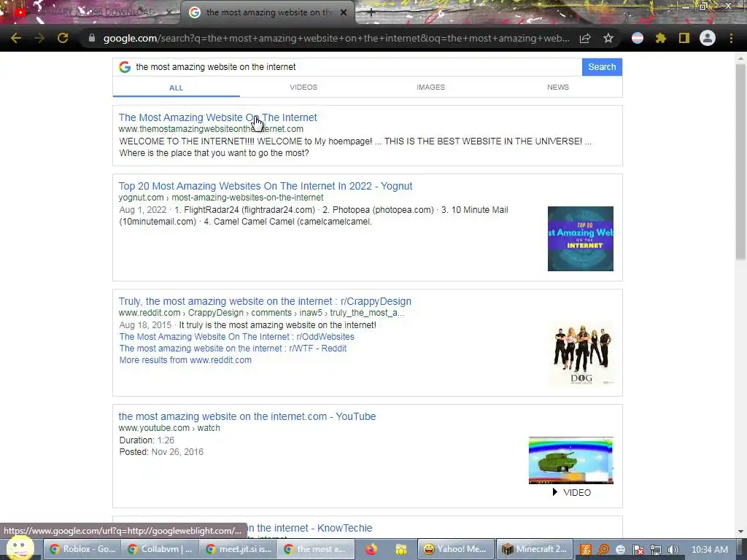Toggle the browser side panel icon
Image resolution: width=747 pixels, height=560 pixels.
684,38
